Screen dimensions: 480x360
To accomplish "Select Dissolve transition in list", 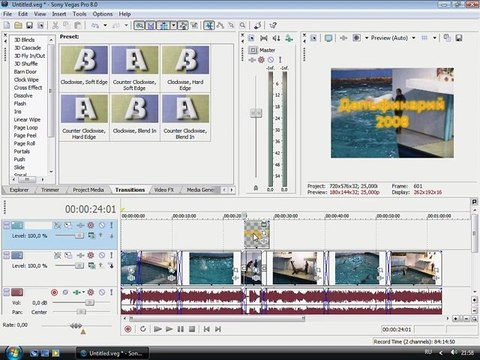I will click(x=23, y=96).
